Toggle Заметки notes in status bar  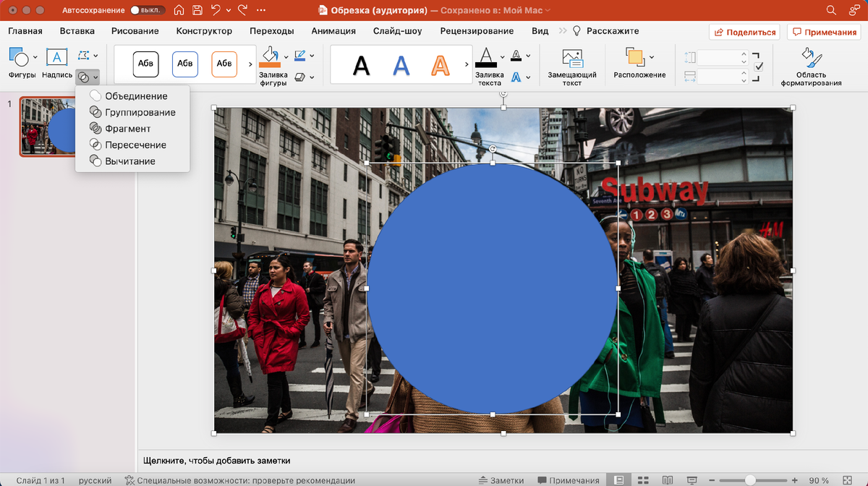click(x=501, y=480)
